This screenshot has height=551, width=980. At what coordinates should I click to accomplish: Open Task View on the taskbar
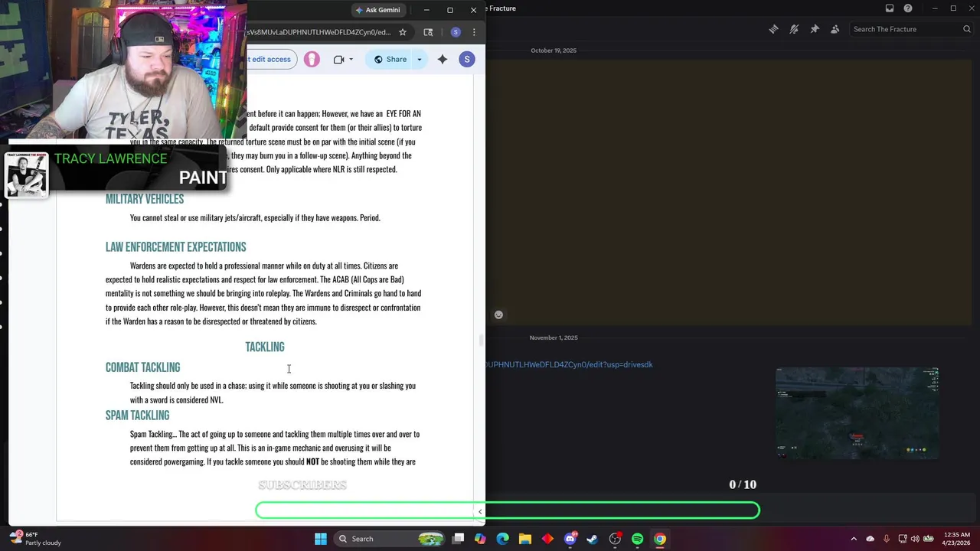[x=458, y=539]
